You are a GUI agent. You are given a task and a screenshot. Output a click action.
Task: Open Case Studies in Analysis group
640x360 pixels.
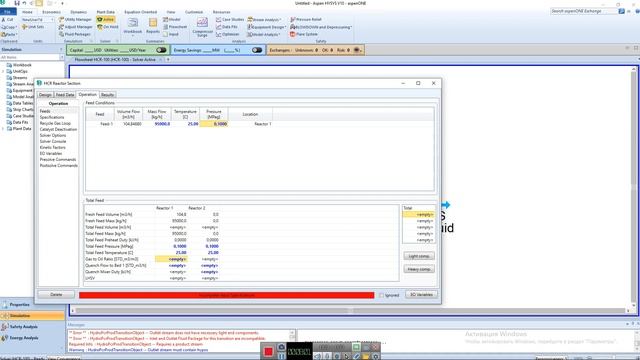click(x=230, y=19)
